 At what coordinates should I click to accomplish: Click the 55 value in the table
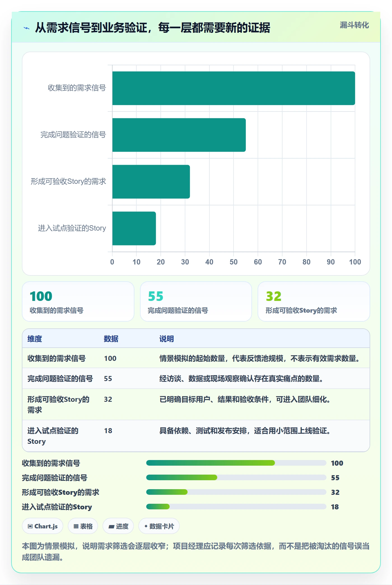tap(108, 379)
